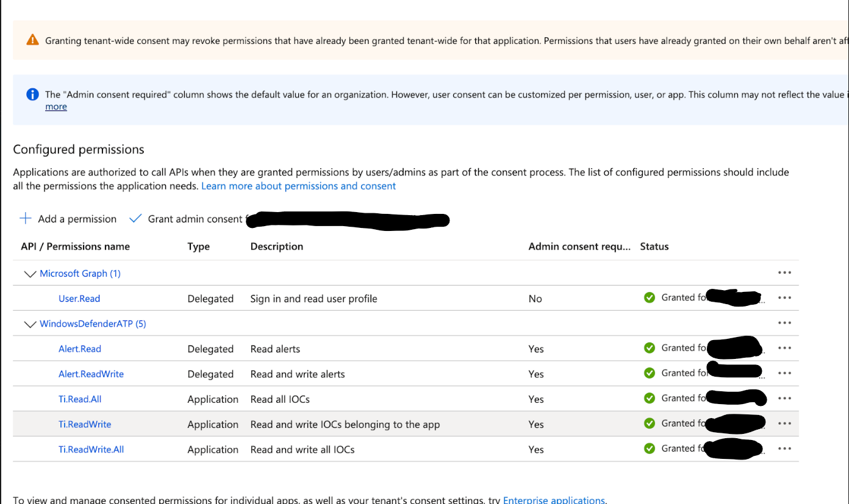Open the Ti.ReadWrite.All permission

91,449
